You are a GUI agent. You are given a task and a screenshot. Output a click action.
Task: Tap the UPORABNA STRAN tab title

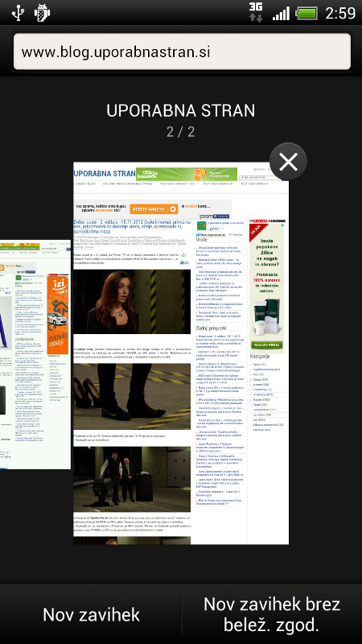pyautogui.click(x=180, y=111)
